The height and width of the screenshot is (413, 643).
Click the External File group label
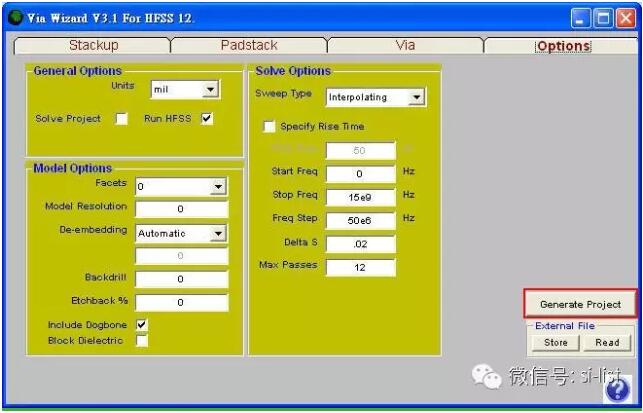coord(565,326)
